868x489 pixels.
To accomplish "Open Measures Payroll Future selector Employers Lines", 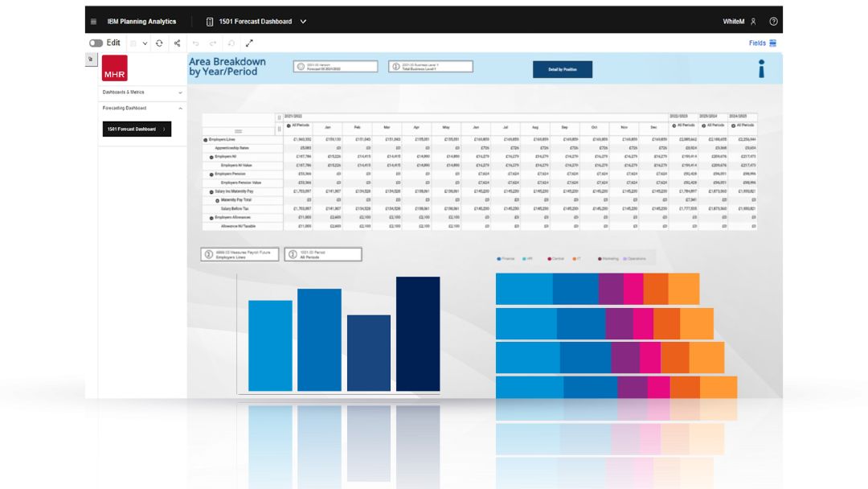I will tap(240, 255).
